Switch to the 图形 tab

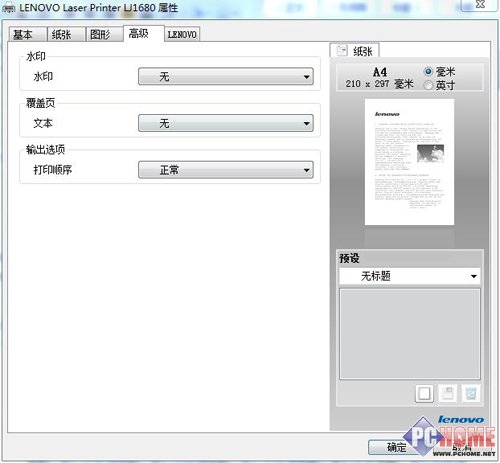105,34
